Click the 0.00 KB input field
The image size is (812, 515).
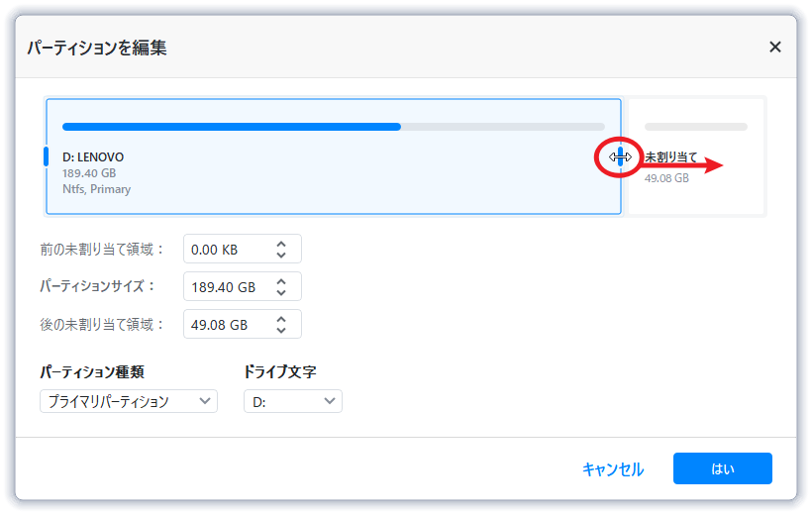226,250
